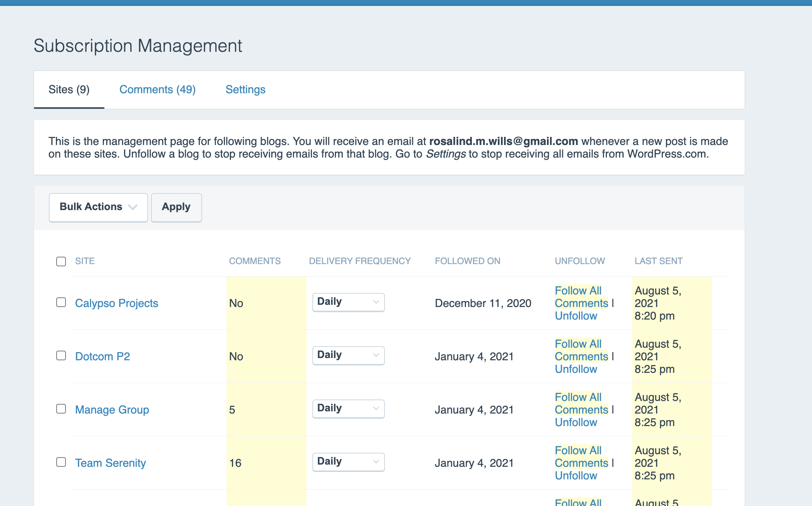Image resolution: width=812 pixels, height=506 pixels.
Task: Tick the Manage Group checkbox
Action: click(61, 409)
